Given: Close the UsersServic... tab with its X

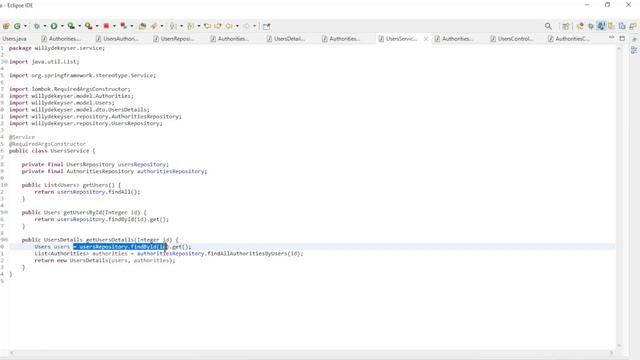Looking at the screenshot, I should click(x=426, y=39).
